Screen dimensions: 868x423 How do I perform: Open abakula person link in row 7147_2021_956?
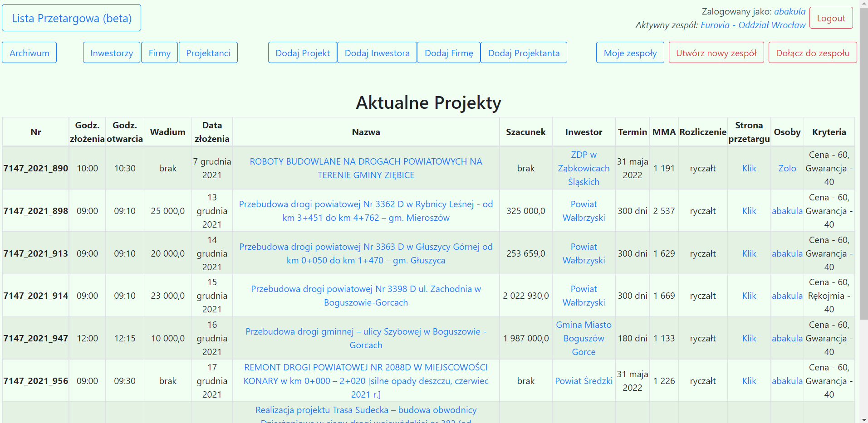point(787,381)
